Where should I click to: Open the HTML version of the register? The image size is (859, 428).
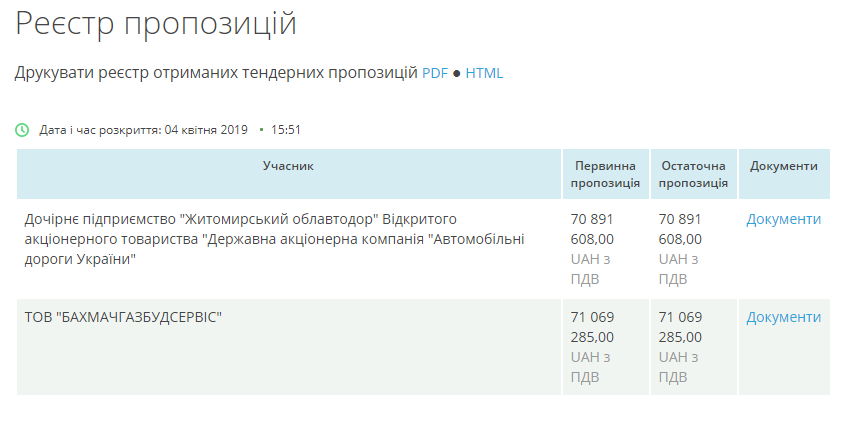(485, 73)
